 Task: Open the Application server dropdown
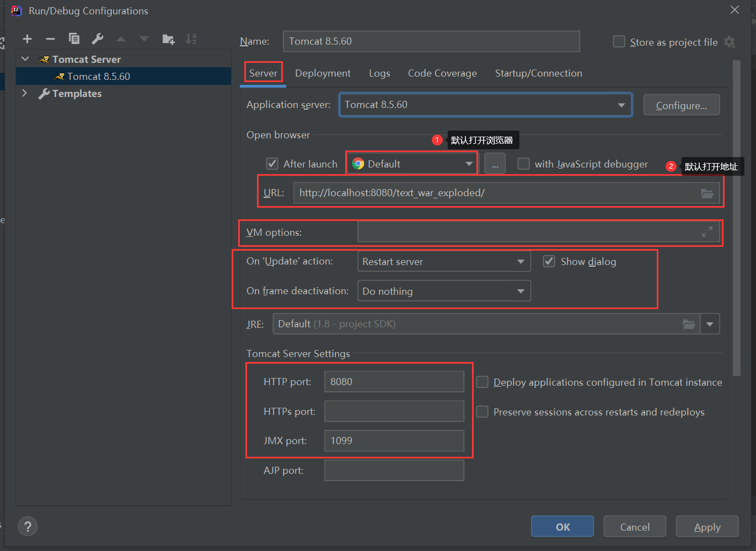tap(485, 105)
